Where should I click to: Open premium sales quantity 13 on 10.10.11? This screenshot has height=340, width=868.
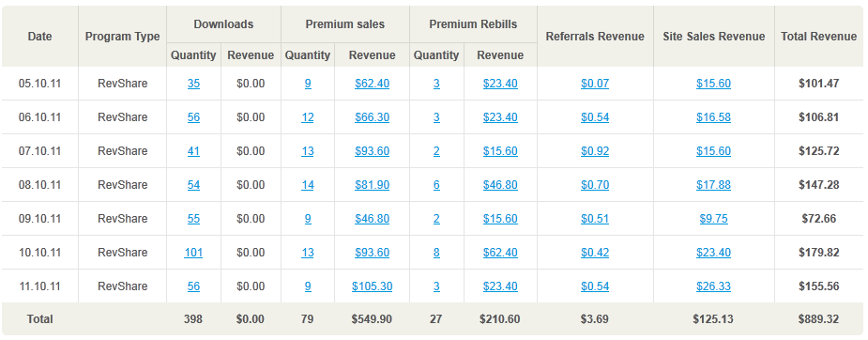(x=308, y=253)
